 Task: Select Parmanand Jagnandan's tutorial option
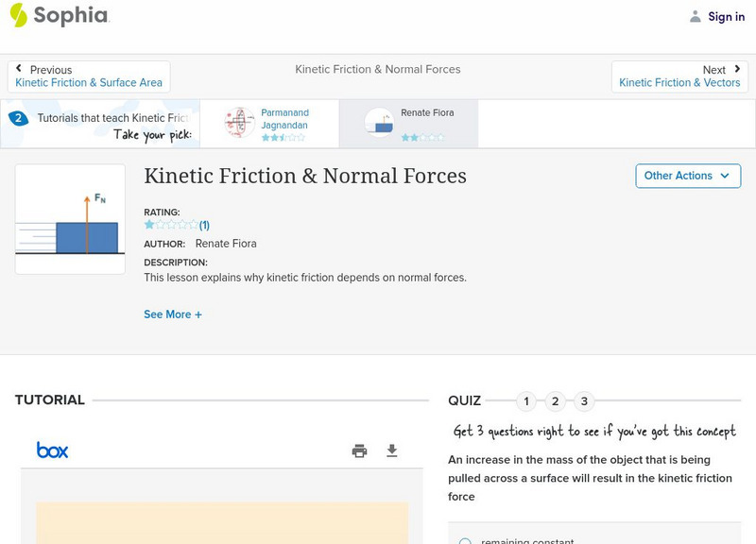271,122
